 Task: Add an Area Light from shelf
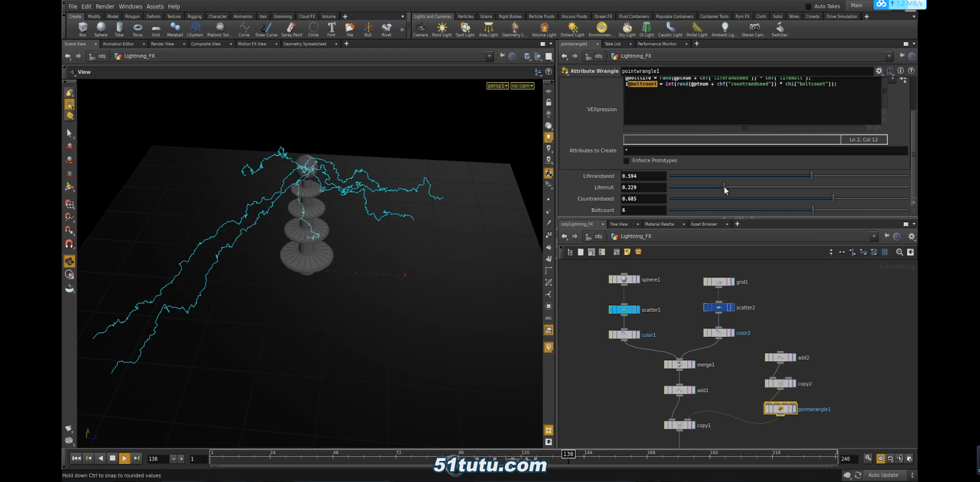tap(488, 29)
